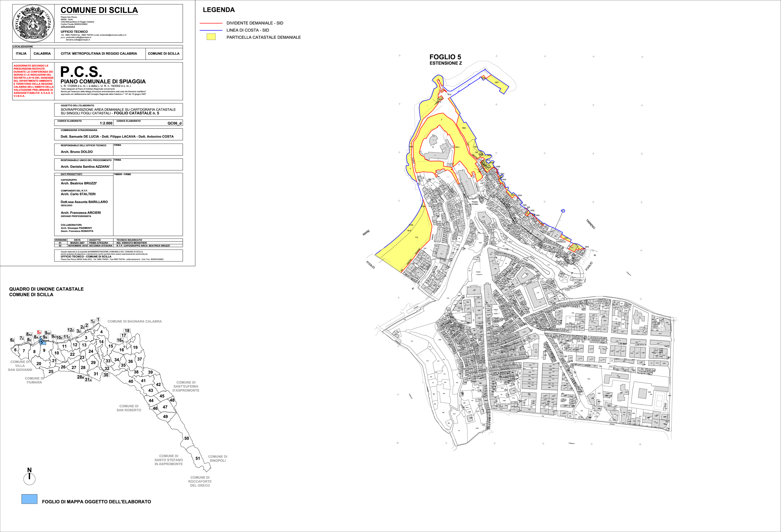Viewport: 781px width, 532px height.
Task: Click the name 'Arch. Bruno DOLDO'
Action: click(x=77, y=152)
